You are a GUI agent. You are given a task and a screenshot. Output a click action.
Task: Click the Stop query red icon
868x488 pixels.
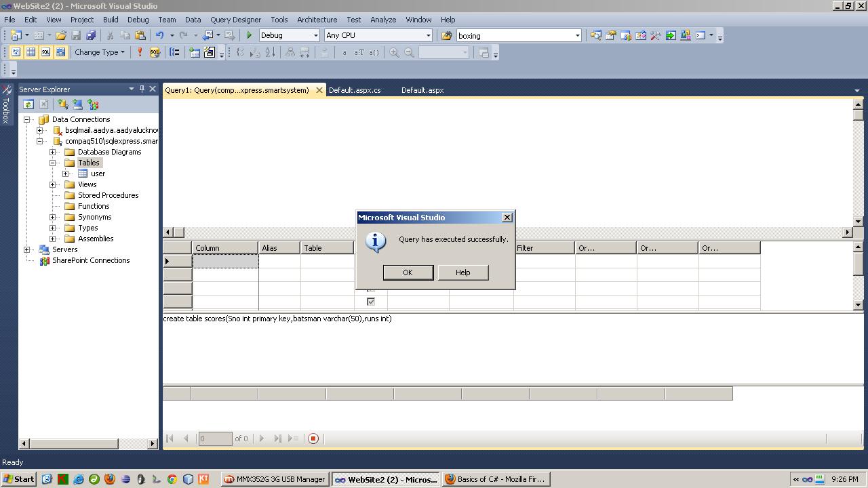pos(313,439)
